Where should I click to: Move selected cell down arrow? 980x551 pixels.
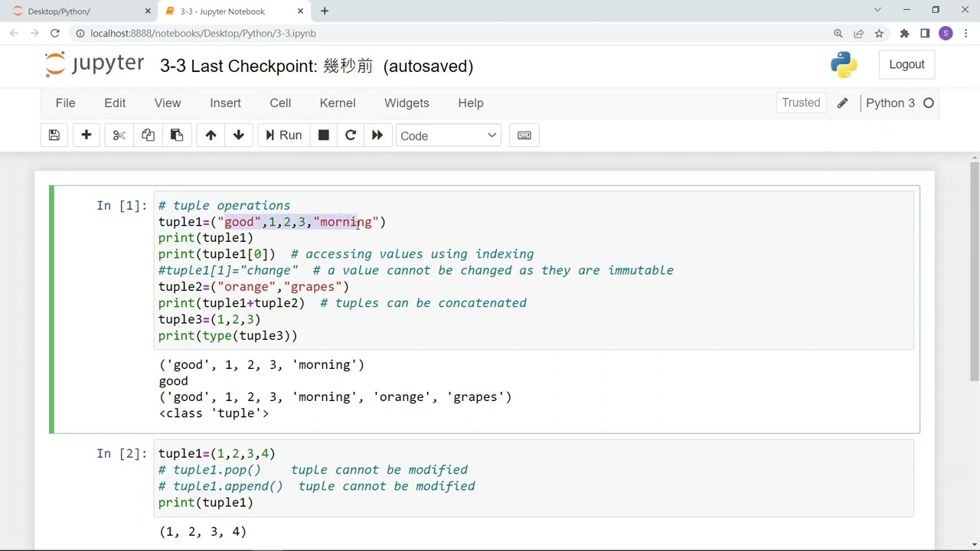(x=239, y=135)
